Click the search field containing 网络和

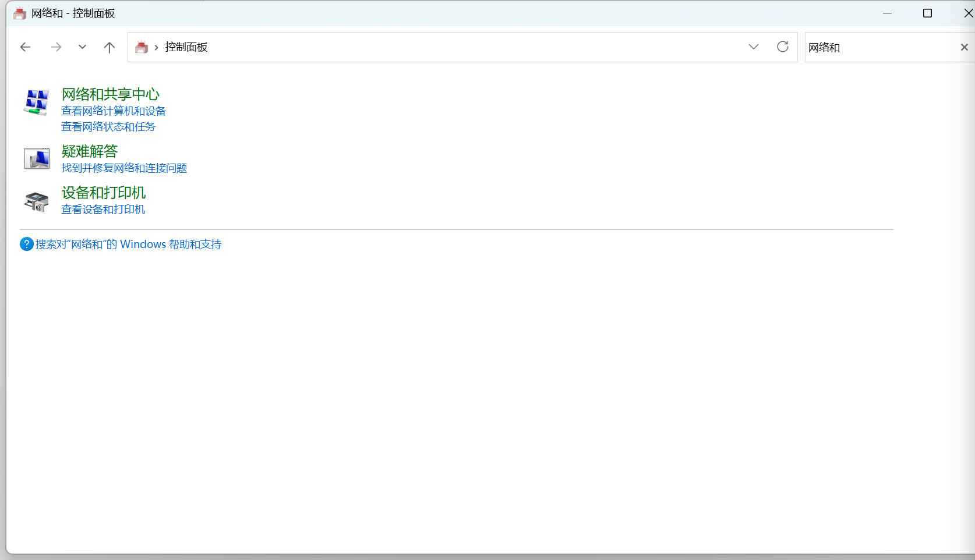click(x=879, y=47)
